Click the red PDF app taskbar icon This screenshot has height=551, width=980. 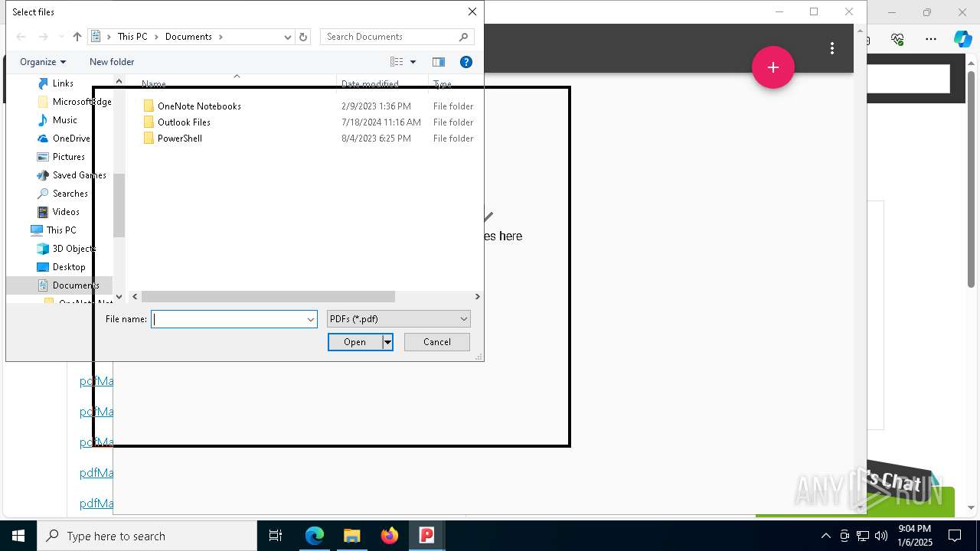[427, 536]
